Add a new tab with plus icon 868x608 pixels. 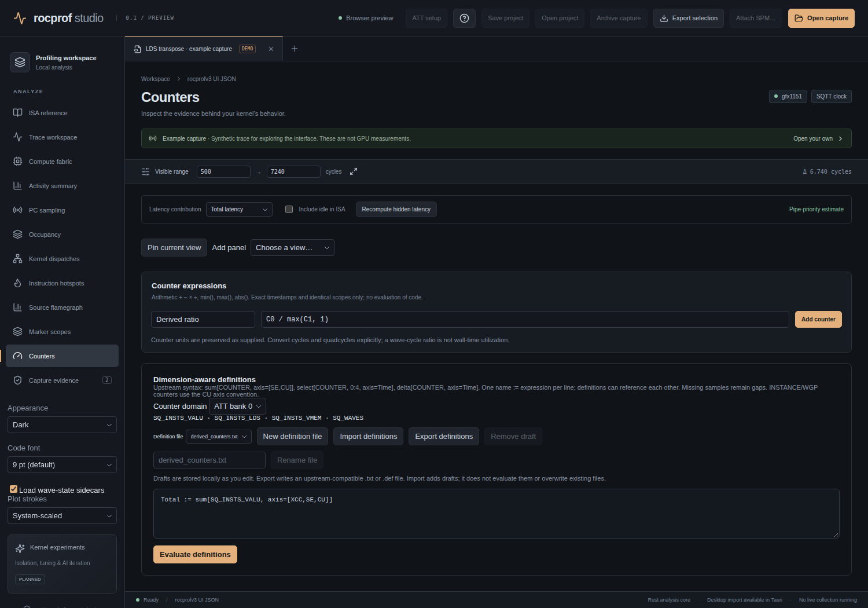pyautogui.click(x=295, y=49)
